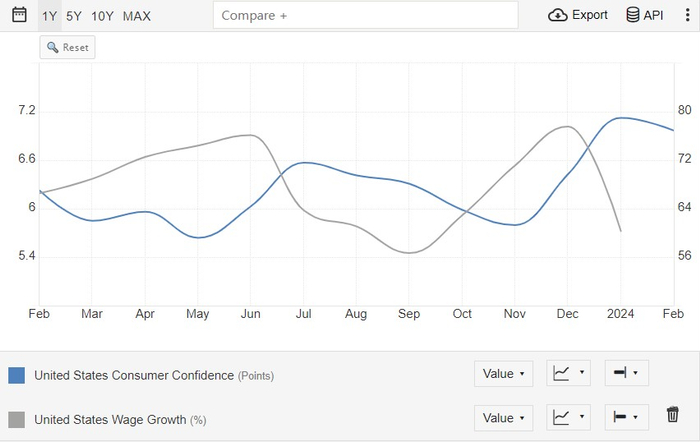Screen dimensions: 700x442
Task: Select the MAX time range
Action: pos(137,16)
